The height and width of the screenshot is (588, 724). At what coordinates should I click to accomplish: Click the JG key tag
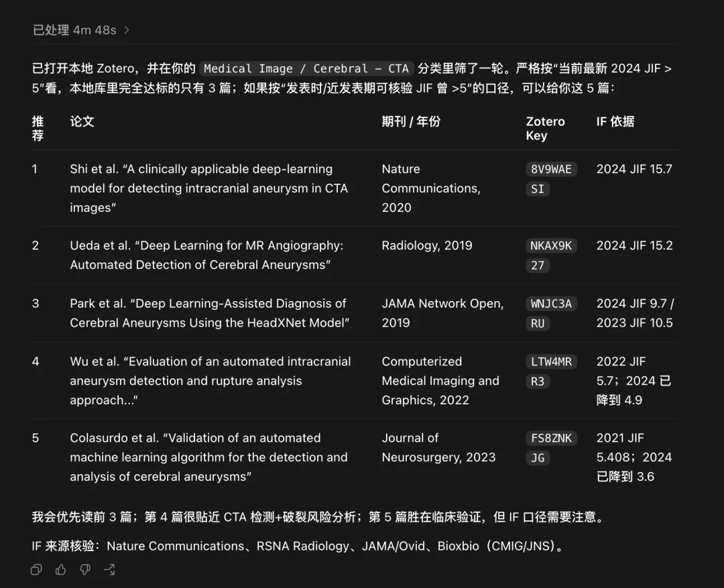pos(538,458)
